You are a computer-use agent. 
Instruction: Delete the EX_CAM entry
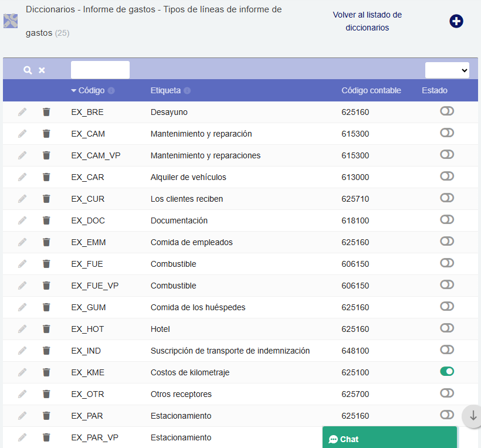(46, 133)
